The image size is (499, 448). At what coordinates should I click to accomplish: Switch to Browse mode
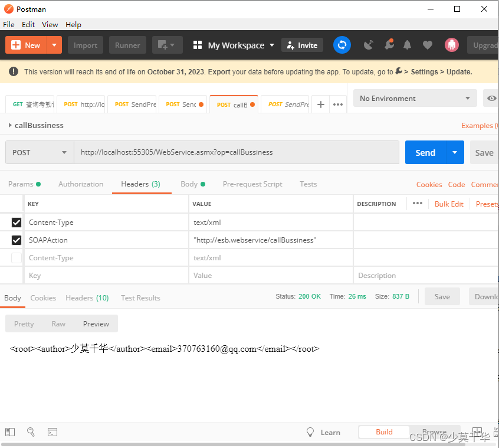click(x=434, y=432)
